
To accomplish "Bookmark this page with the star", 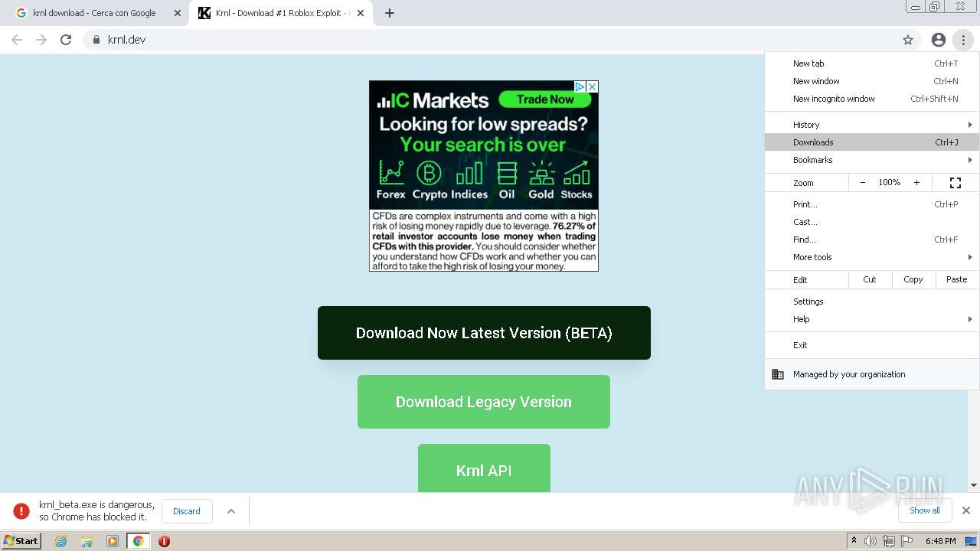I will click(908, 40).
